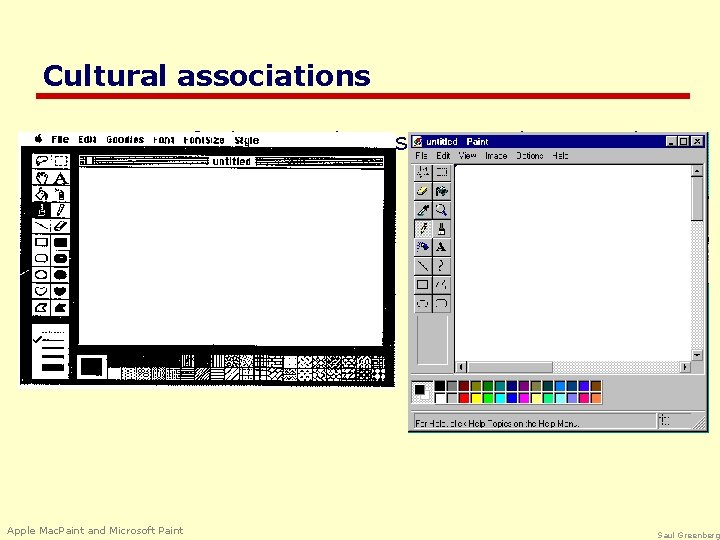Image resolution: width=720 pixels, height=540 pixels.
Task: Pick the Rectangle tool in Microsoft Paint
Action: (422, 285)
